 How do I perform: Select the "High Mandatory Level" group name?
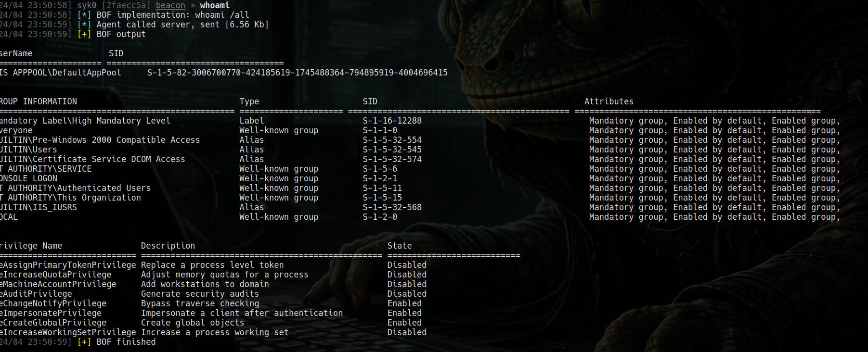[x=121, y=121]
